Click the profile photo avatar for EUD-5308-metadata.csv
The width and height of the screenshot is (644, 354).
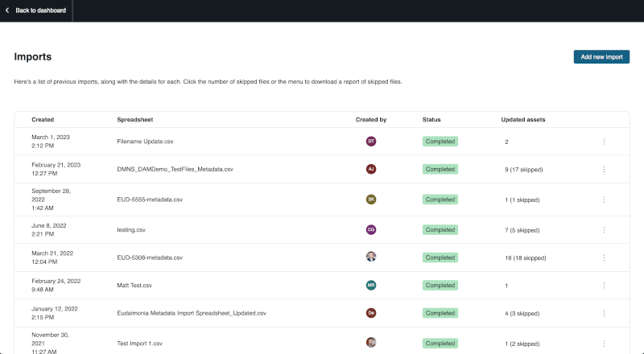[x=371, y=257]
